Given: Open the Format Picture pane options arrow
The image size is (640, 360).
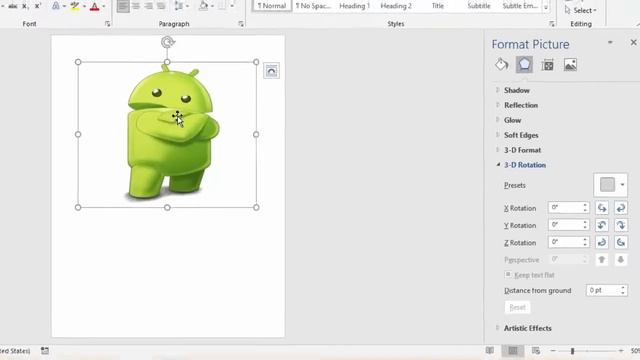Looking at the screenshot, I should (x=610, y=42).
